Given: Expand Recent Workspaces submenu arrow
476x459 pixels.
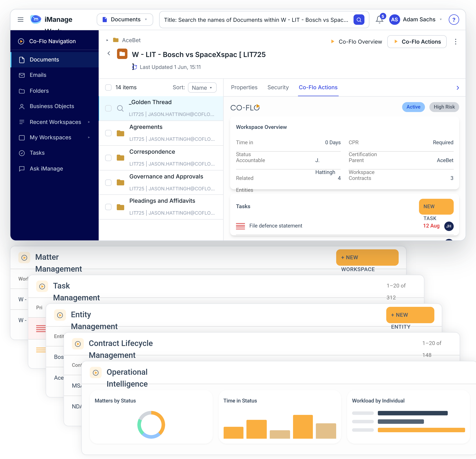Looking at the screenshot, I should point(89,122).
